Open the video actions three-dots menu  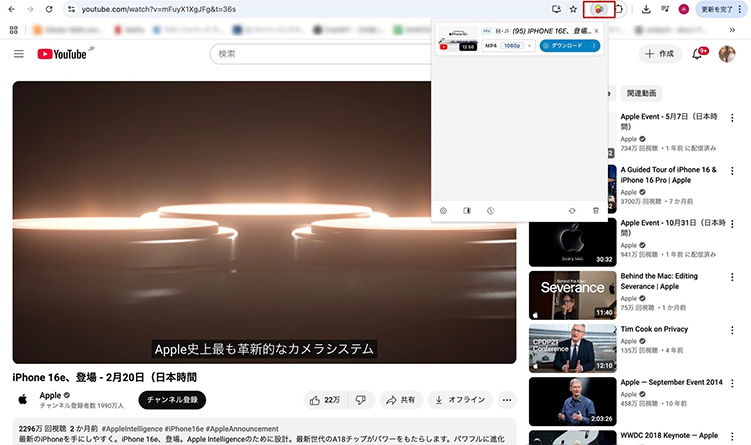(507, 400)
